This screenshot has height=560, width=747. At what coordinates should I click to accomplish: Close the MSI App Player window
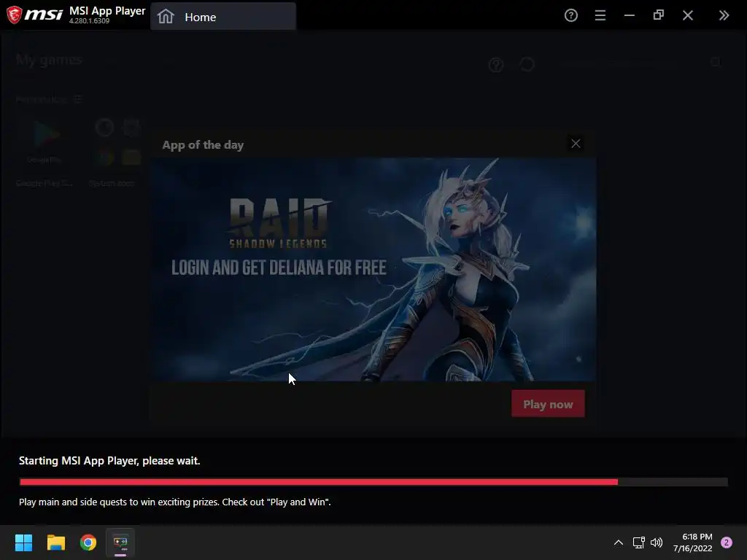tap(687, 15)
